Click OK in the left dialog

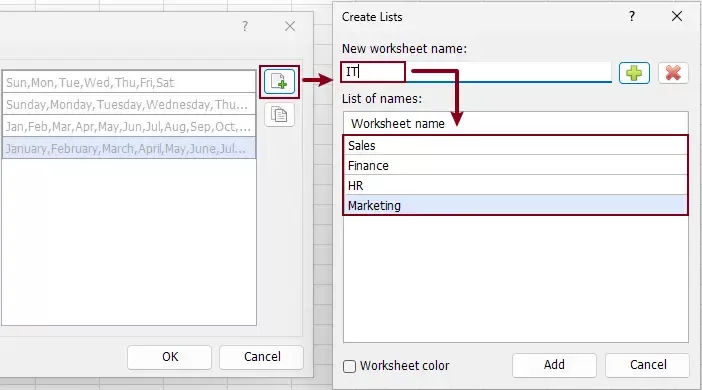169,357
